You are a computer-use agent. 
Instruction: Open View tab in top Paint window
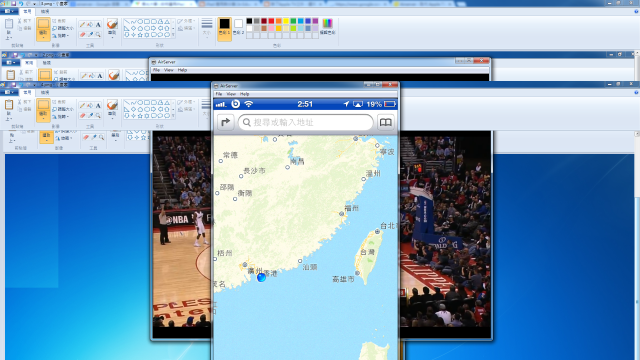[x=45, y=12]
